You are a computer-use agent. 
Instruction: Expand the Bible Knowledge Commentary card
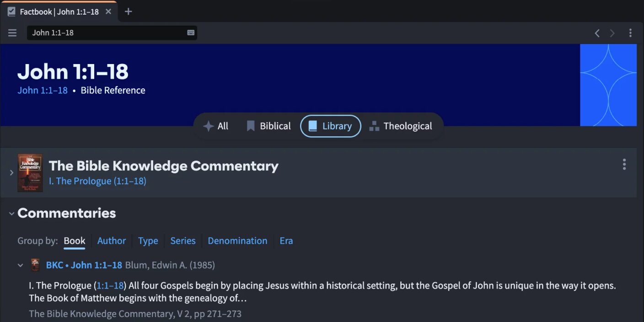coord(11,173)
